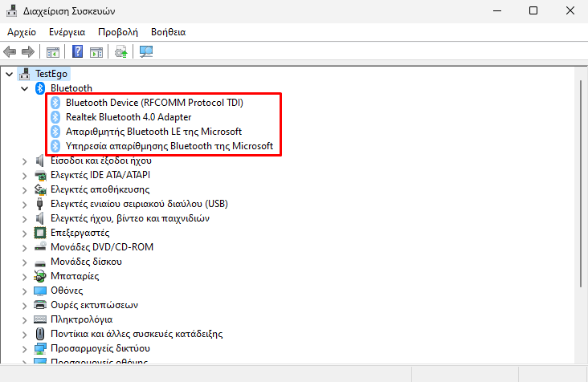Select the TestEgo computer label

point(51,74)
